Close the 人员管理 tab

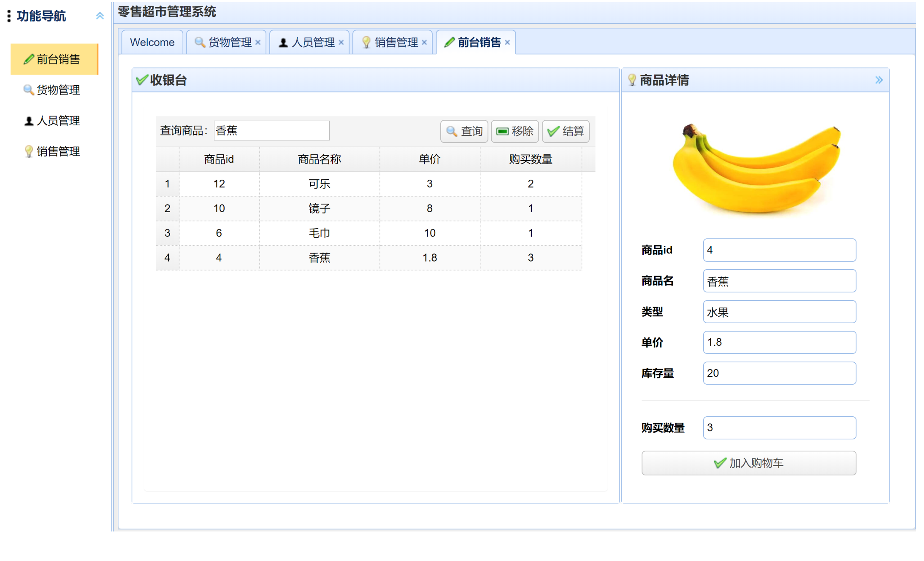341,42
